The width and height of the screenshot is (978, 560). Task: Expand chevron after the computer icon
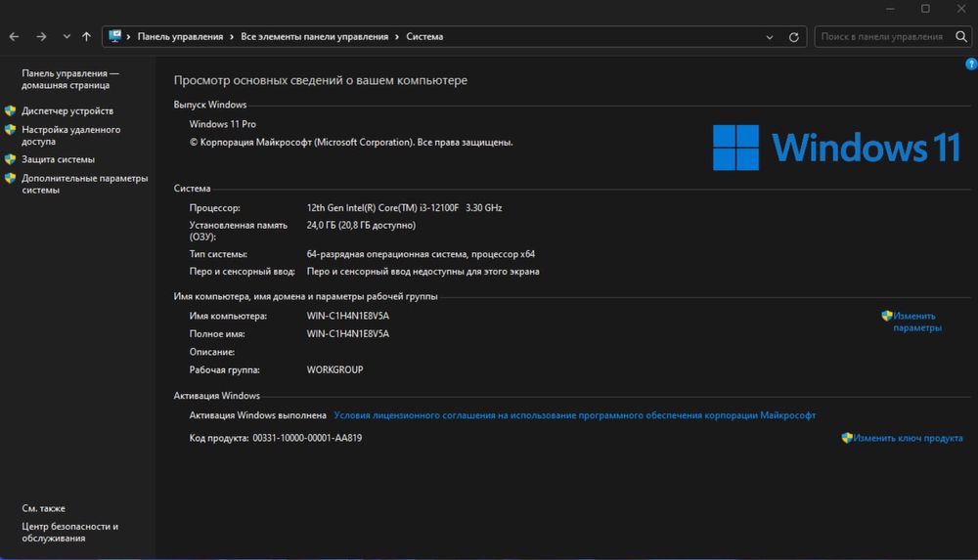point(128,37)
